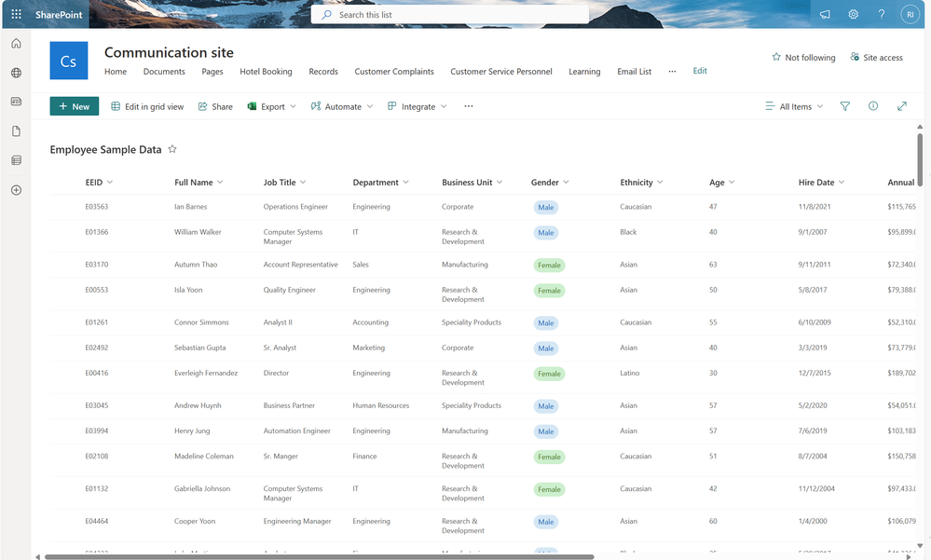Click the scroll down arrow on right
Viewport: 931px width, 560px height.
tap(920, 545)
